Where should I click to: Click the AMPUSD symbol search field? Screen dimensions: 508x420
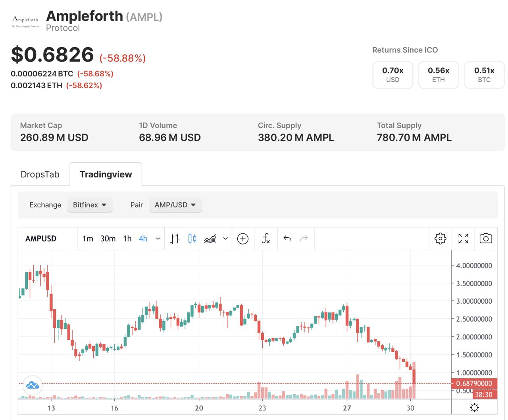(41, 239)
